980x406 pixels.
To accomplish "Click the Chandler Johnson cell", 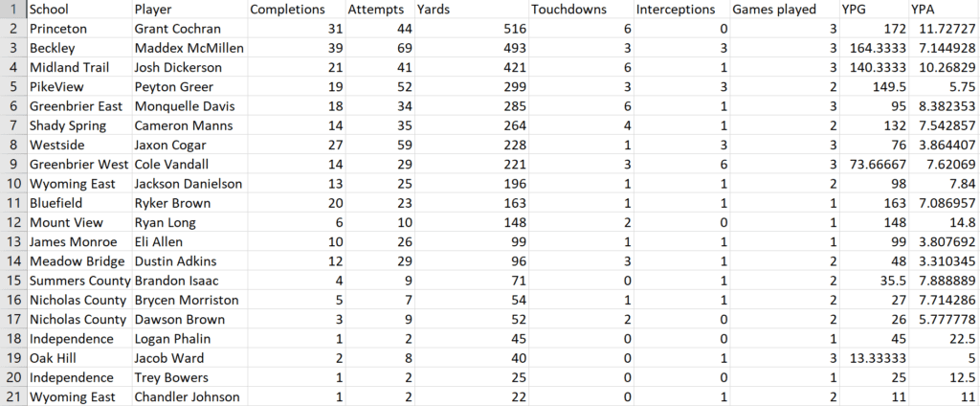I will 186,397.
